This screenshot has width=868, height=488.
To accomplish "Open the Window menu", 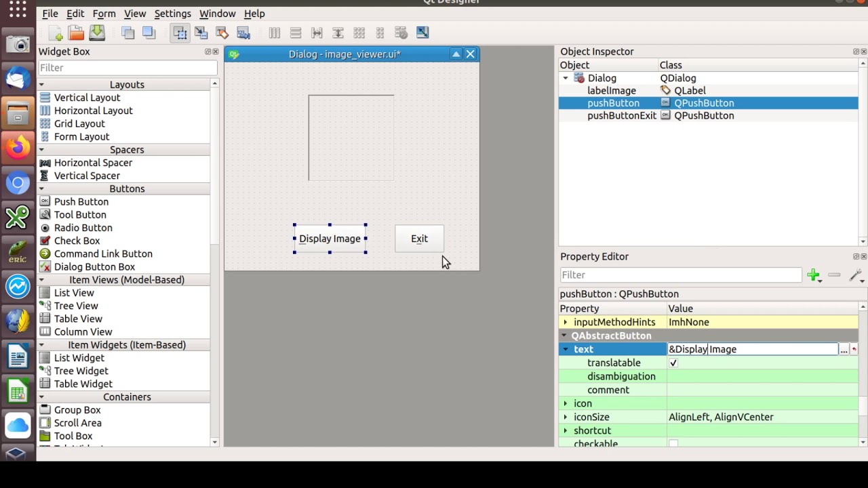I will pos(218,14).
